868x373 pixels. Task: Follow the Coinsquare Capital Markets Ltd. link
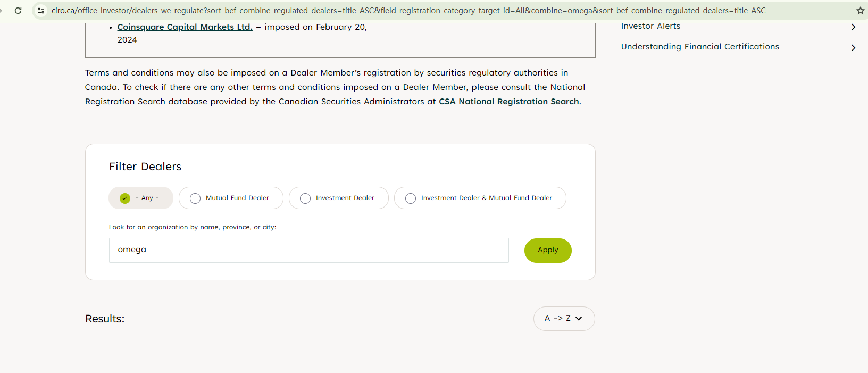(185, 27)
